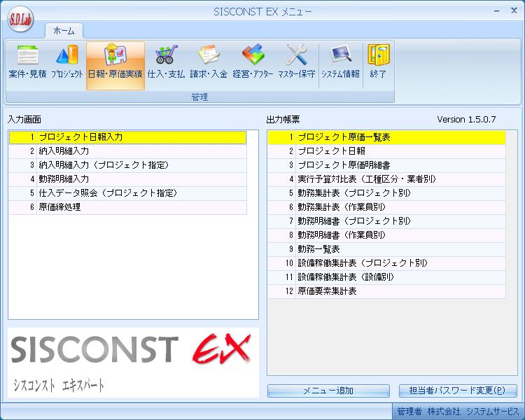
Task: Select 勤務一覧表 in output reports
Action: (386, 249)
